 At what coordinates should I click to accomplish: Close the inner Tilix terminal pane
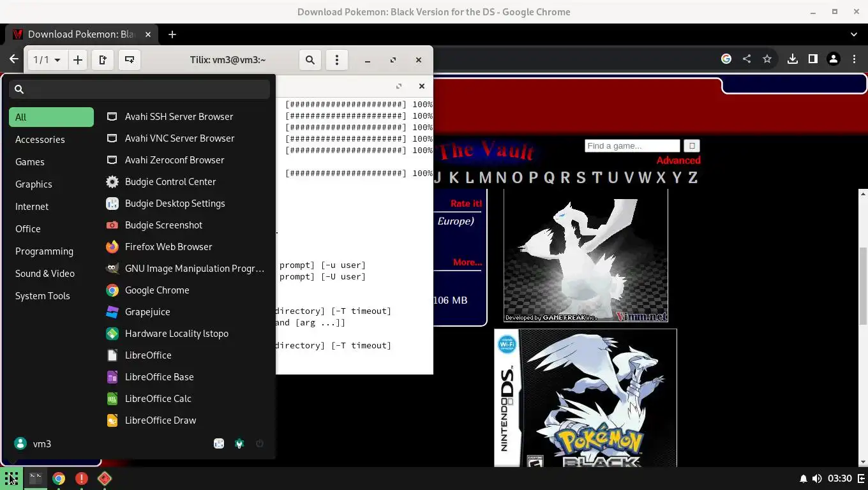point(422,86)
